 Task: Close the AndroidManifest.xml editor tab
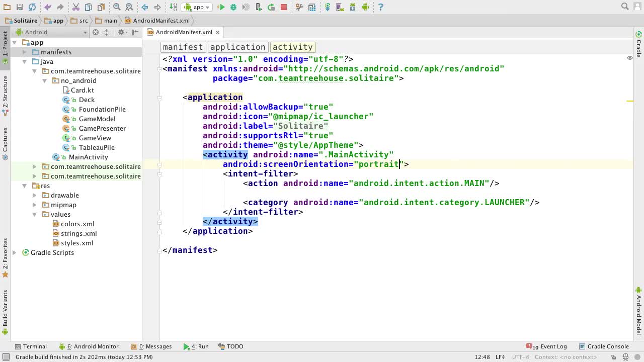(217, 32)
